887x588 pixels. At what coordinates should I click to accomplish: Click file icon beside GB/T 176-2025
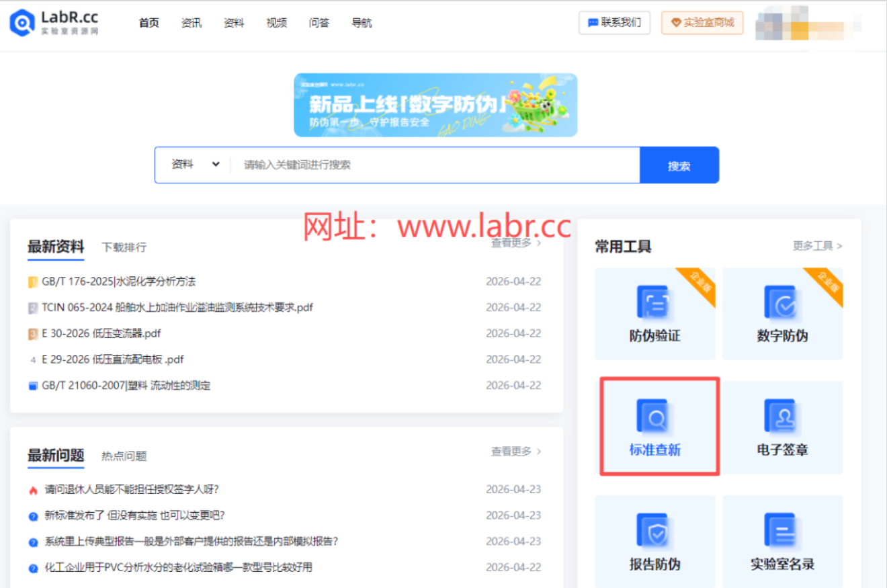point(33,282)
